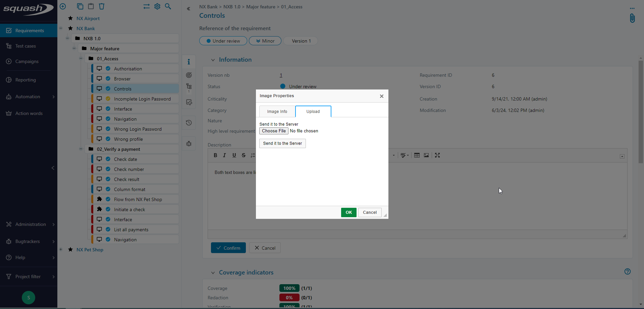This screenshot has height=309, width=644.
Task: Open the bug issues icon panel
Action: 189,143
